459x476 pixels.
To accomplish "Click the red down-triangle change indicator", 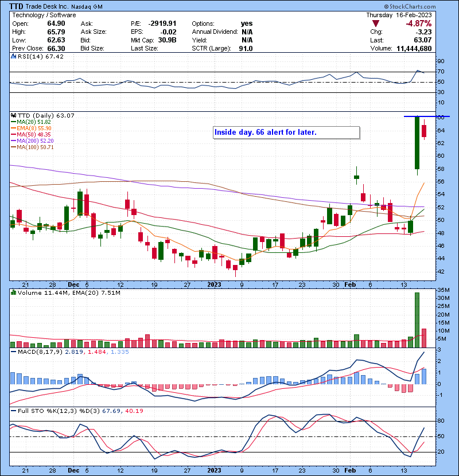I will (x=376, y=24).
